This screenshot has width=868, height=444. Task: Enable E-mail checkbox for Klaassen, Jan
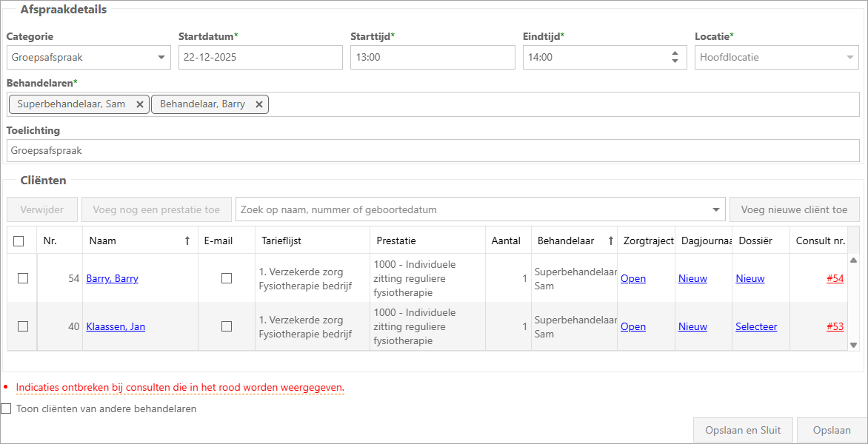tap(227, 326)
